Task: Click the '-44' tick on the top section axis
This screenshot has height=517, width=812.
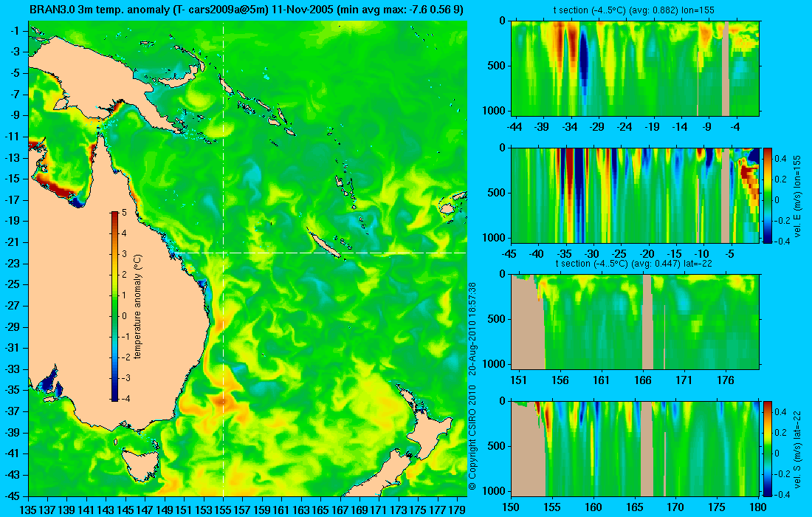Action: click(x=515, y=127)
